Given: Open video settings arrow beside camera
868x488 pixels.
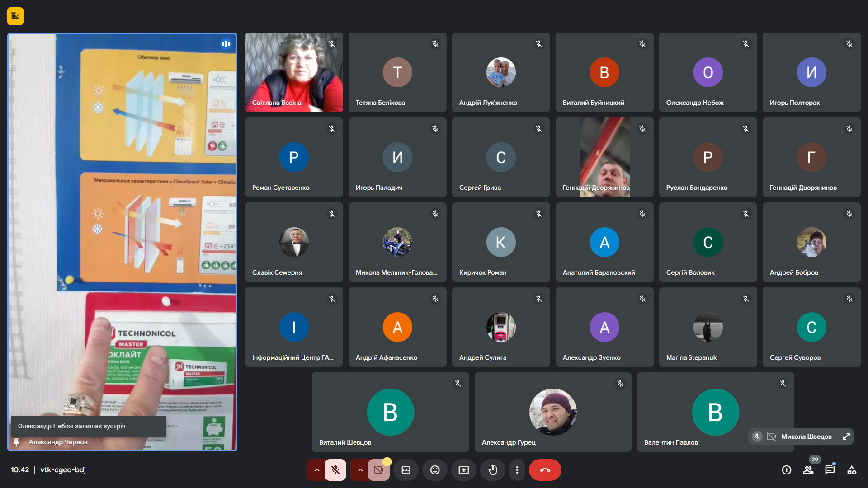Looking at the screenshot, I should pos(360,470).
